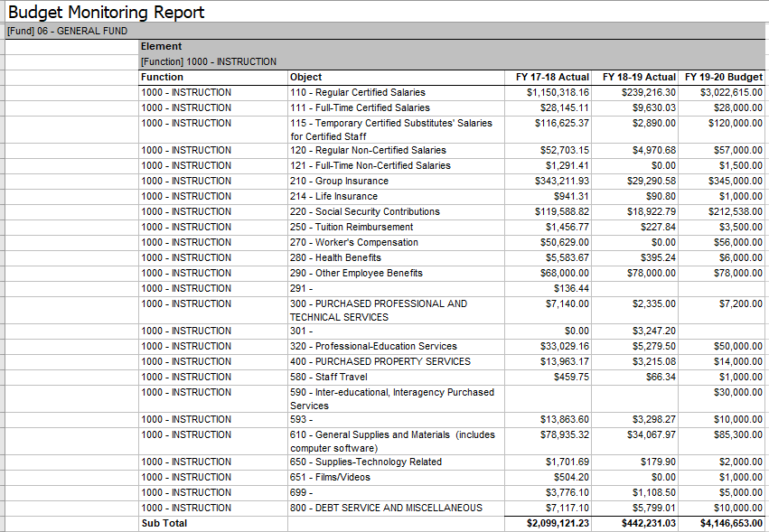769x532 pixels.
Task: Select 110 - Regular Certified Salaries cell
Action: coord(397,93)
